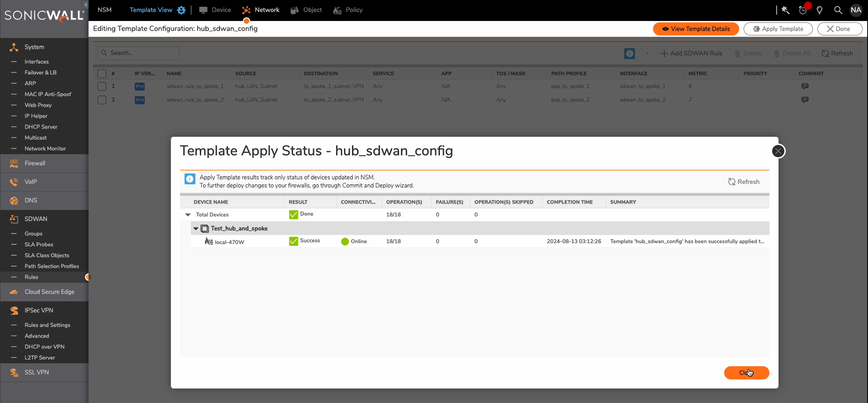Click the orange Close button in dialog
The image size is (868, 403).
click(746, 373)
